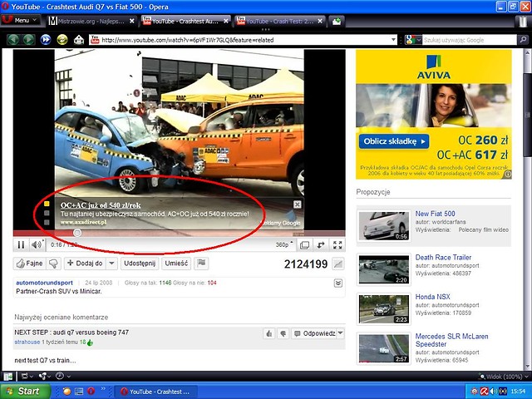Click the search magnifier button

click(x=523, y=40)
